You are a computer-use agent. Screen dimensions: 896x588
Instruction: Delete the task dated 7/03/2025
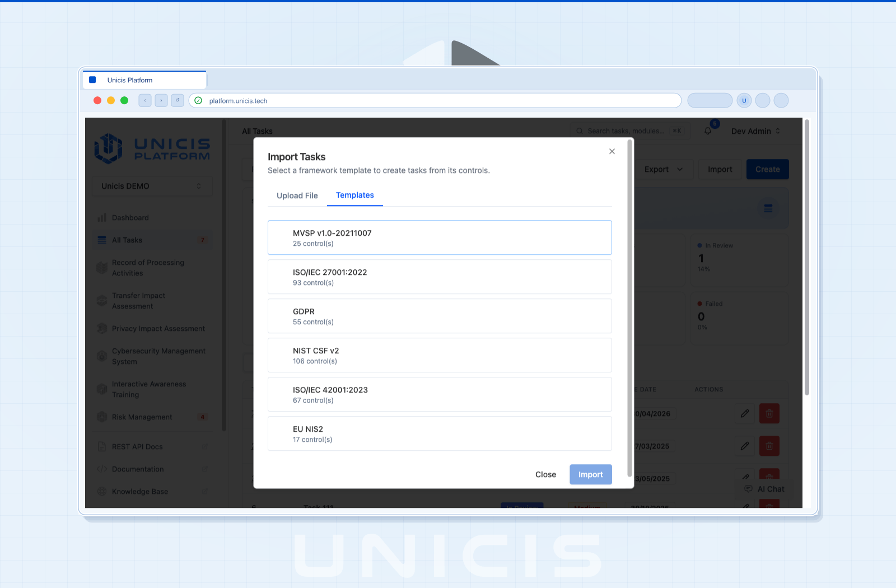769,446
